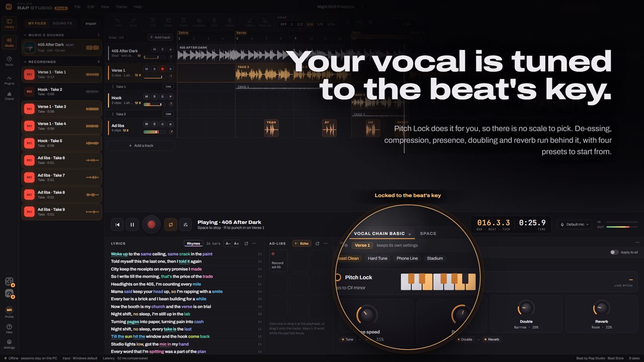Open the File menu
Viewport: 644px width, 362px height.
pos(77,7)
